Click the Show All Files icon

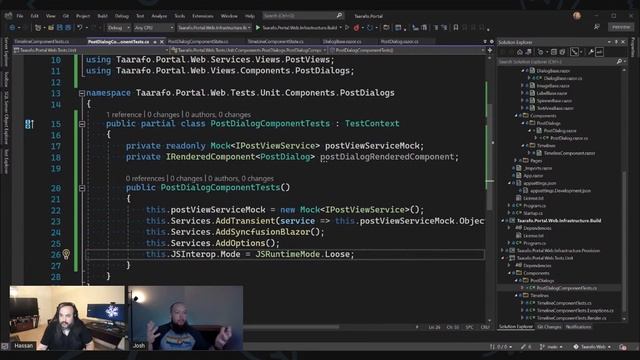(562, 52)
